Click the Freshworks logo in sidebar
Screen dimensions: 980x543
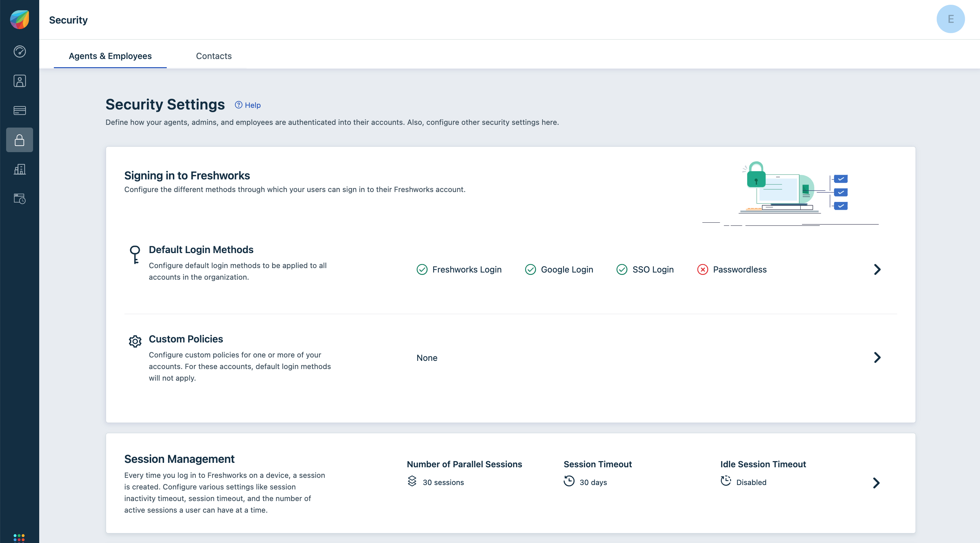[x=19, y=19]
